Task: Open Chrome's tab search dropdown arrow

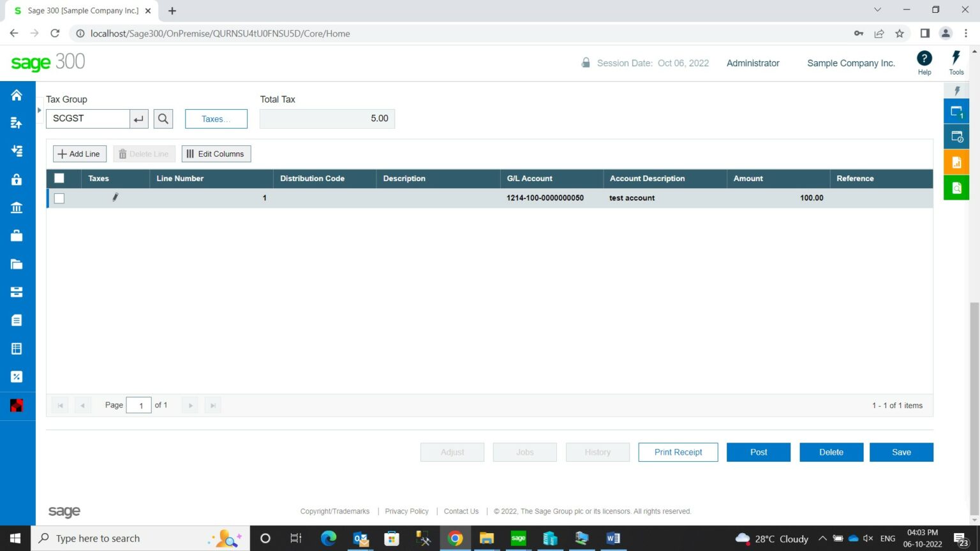Action: (877, 10)
